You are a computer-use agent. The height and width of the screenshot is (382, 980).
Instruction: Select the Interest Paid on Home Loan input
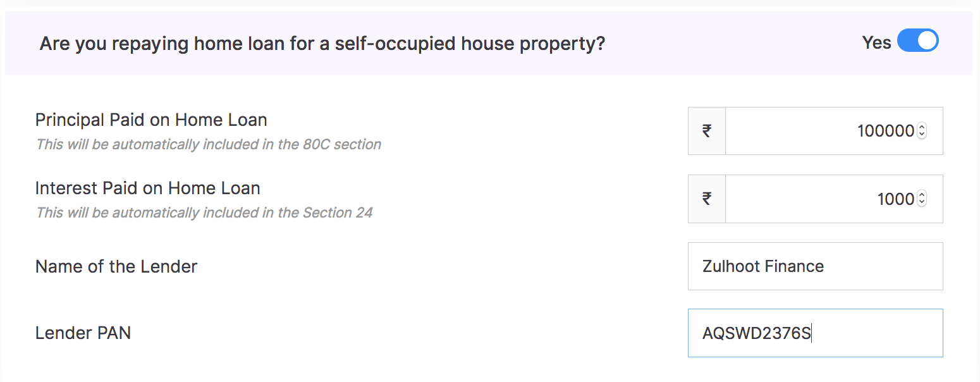pos(822,199)
